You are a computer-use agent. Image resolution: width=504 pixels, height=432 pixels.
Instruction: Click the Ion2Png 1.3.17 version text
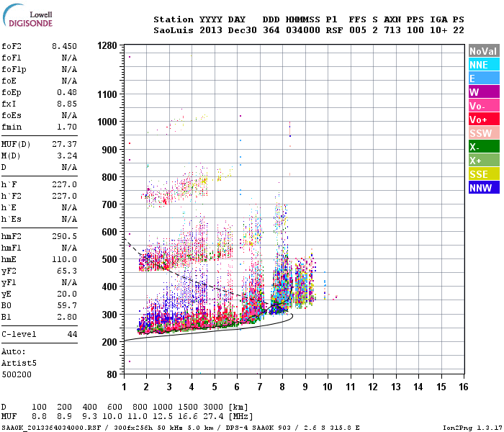coord(472,428)
